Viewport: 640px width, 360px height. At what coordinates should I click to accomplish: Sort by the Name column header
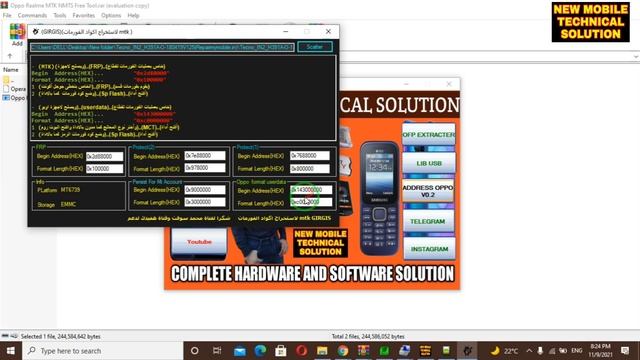11,70
